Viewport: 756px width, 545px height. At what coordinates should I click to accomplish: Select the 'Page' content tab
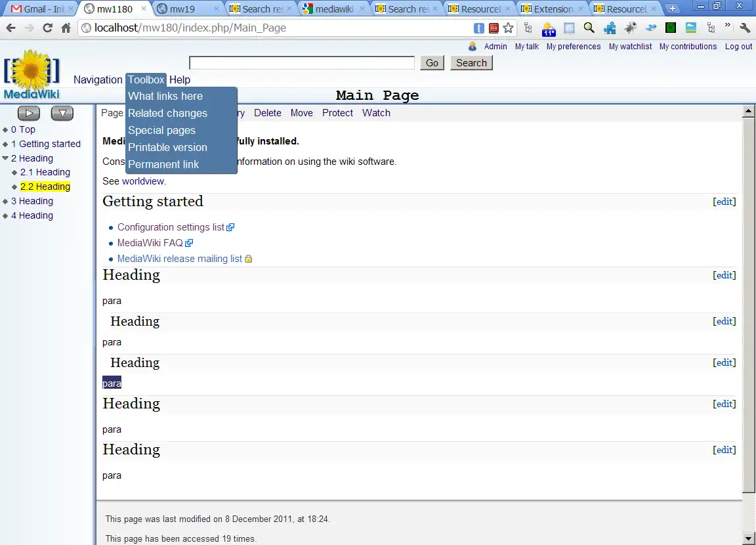click(x=112, y=113)
